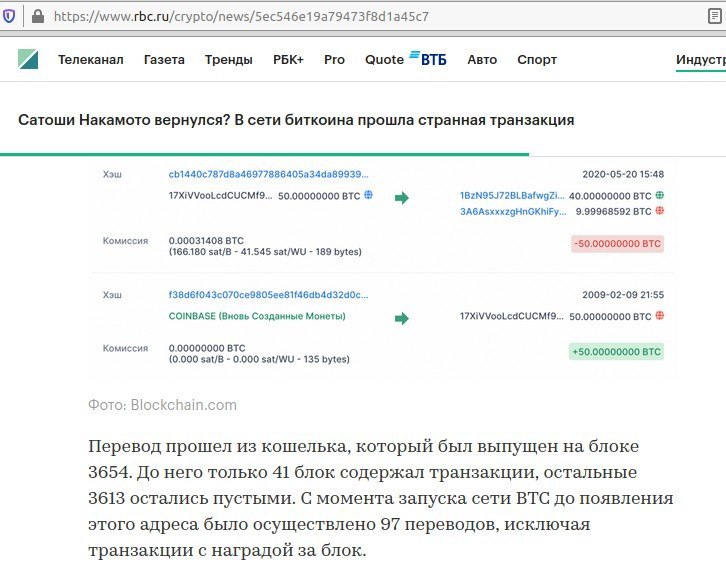
Task: Open address link 3A6AsxxxzgHnGKhiFy
Action: click(513, 212)
